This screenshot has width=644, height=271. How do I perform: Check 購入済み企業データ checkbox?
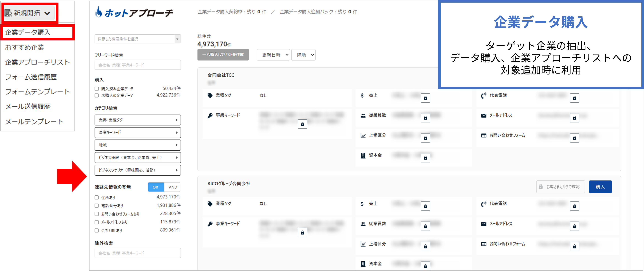[97, 89]
